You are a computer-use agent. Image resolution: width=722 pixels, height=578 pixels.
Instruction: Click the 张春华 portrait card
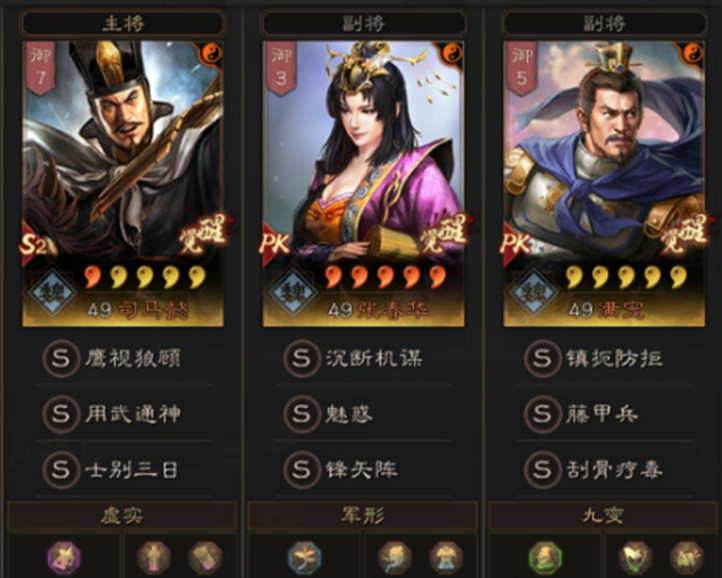coord(363,183)
